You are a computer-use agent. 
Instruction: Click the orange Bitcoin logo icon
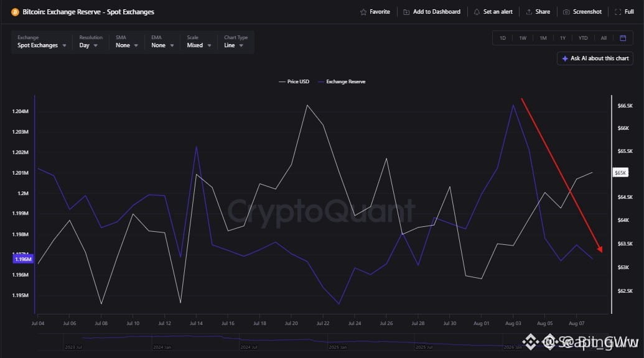tap(15, 12)
